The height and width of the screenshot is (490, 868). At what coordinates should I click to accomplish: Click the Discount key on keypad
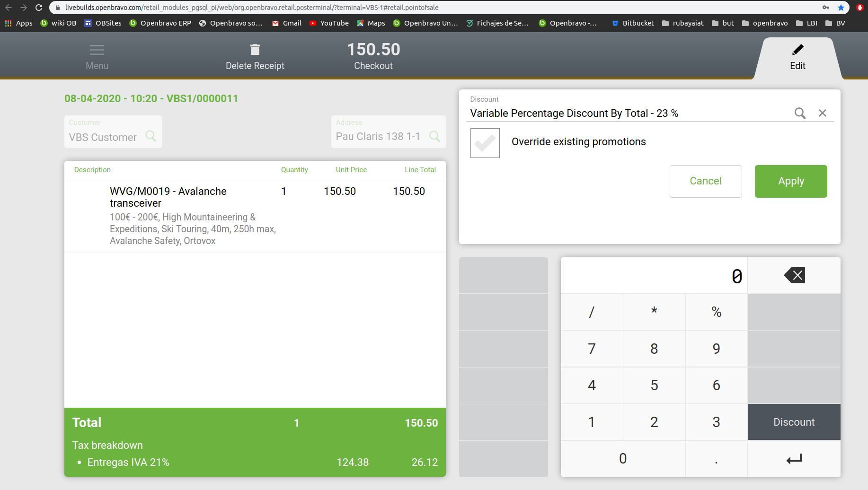click(x=794, y=422)
